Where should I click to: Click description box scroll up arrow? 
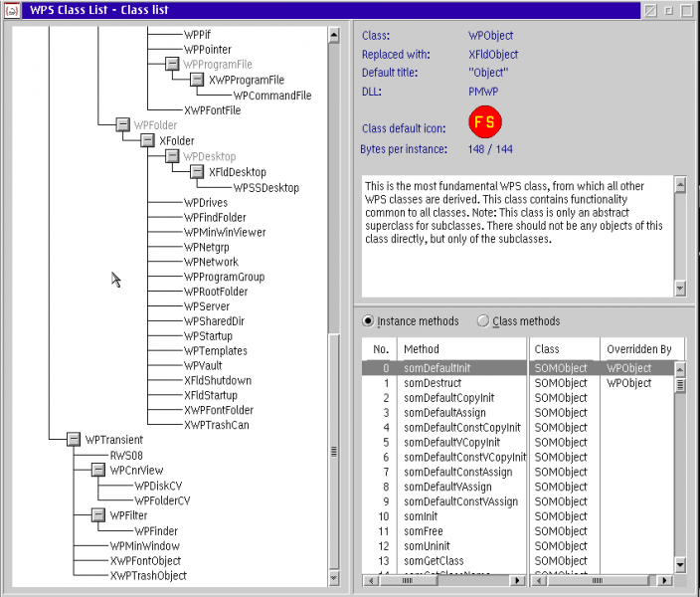tap(680, 184)
